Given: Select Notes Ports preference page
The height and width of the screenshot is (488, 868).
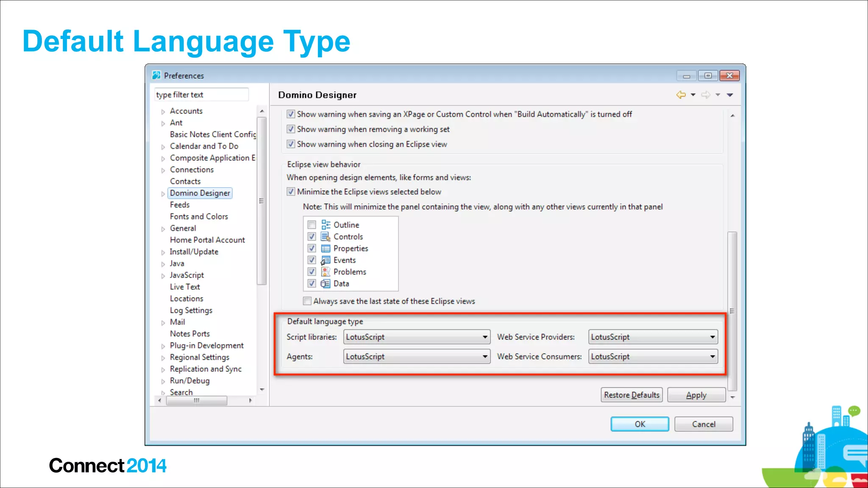Looking at the screenshot, I should (x=190, y=334).
